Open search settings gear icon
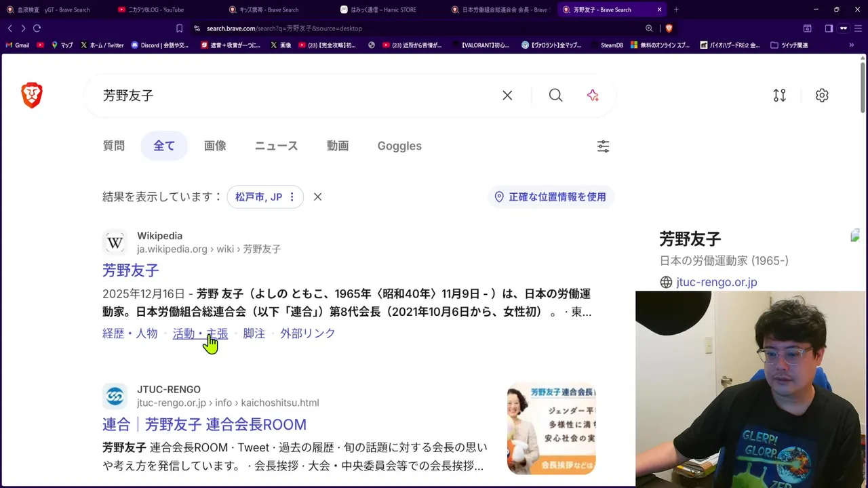 tap(822, 96)
